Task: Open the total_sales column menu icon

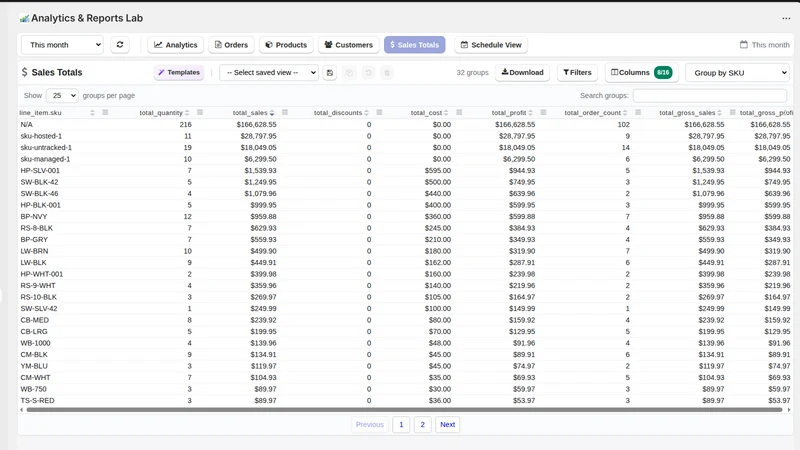Action: point(285,112)
